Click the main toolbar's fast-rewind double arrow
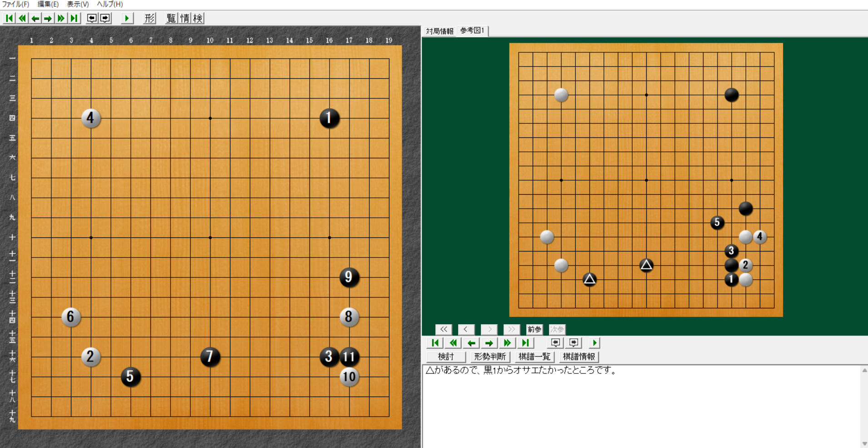The height and width of the screenshot is (448, 868). (x=22, y=18)
